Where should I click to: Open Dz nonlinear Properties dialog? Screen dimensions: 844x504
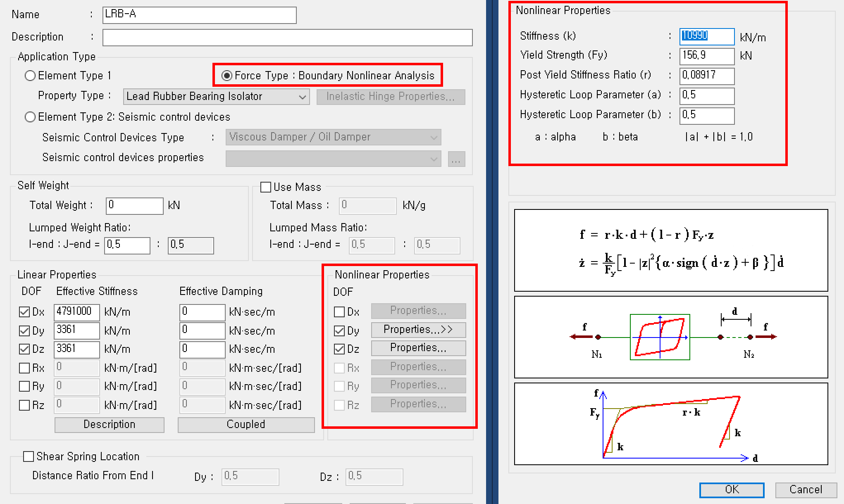(x=418, y=348)
